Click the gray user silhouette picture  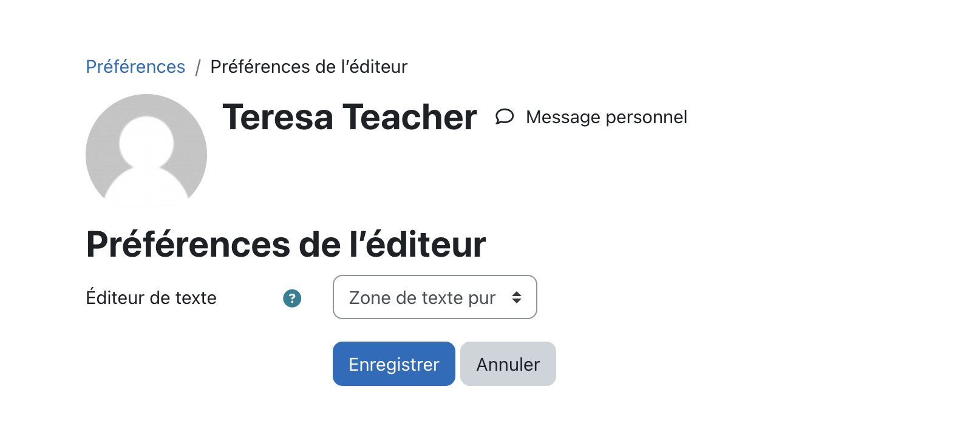pos(146,155)
